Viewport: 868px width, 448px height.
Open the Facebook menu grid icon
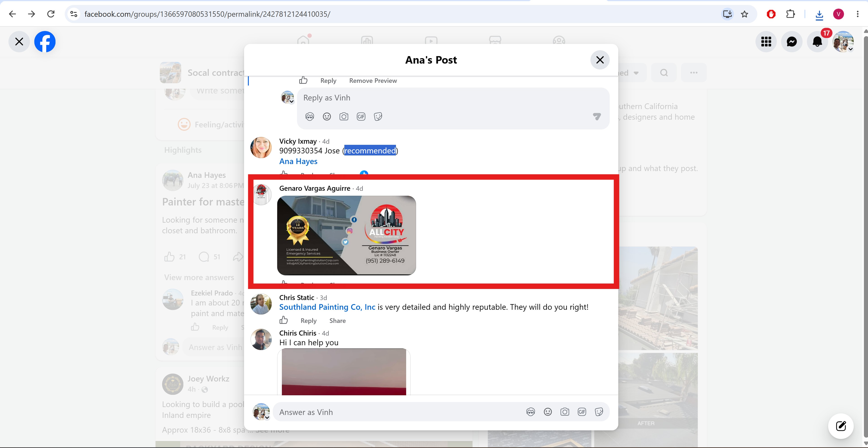coord(766,42)
